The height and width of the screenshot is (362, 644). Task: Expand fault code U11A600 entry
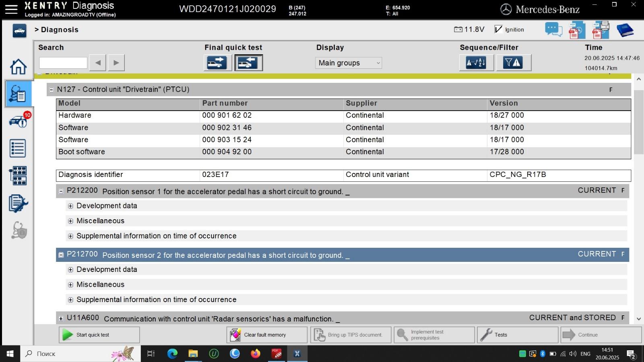[61, 319]
